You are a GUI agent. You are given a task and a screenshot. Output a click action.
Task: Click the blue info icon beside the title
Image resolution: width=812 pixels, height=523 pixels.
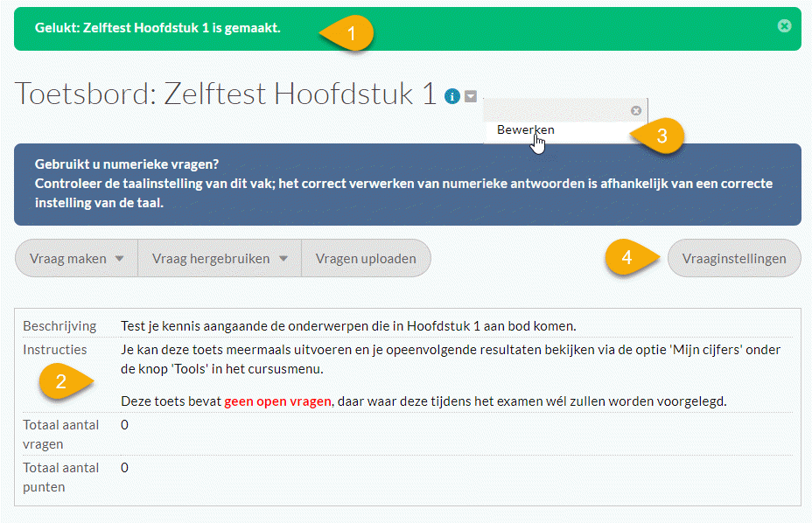click(x=451, y=96)
